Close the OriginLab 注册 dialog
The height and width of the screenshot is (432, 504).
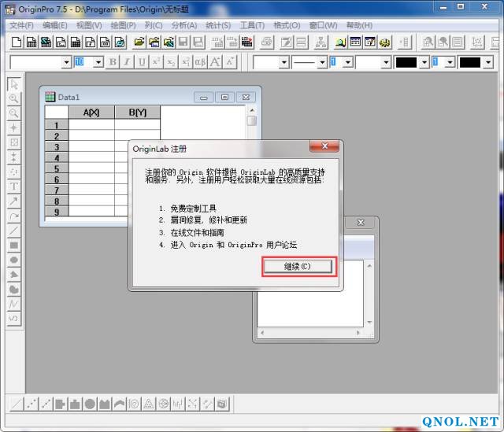(x=324, y=147)
